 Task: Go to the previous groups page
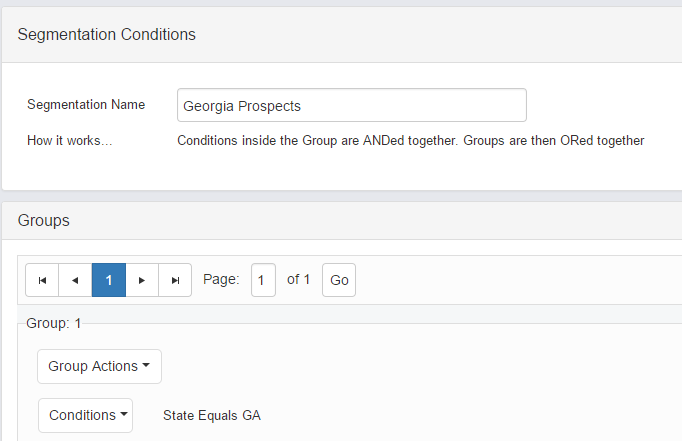tap(75, 281)
